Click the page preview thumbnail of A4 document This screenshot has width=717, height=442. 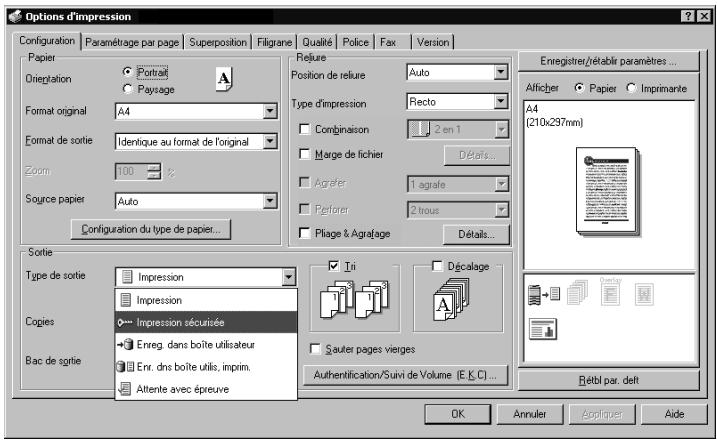tap(608, 191)
